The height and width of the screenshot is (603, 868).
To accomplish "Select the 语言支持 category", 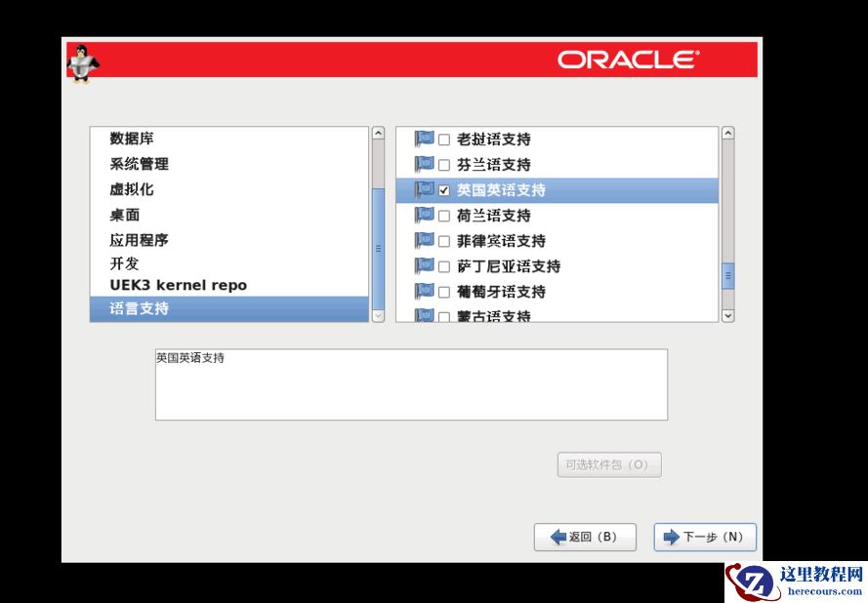I will tap(229, 308).
